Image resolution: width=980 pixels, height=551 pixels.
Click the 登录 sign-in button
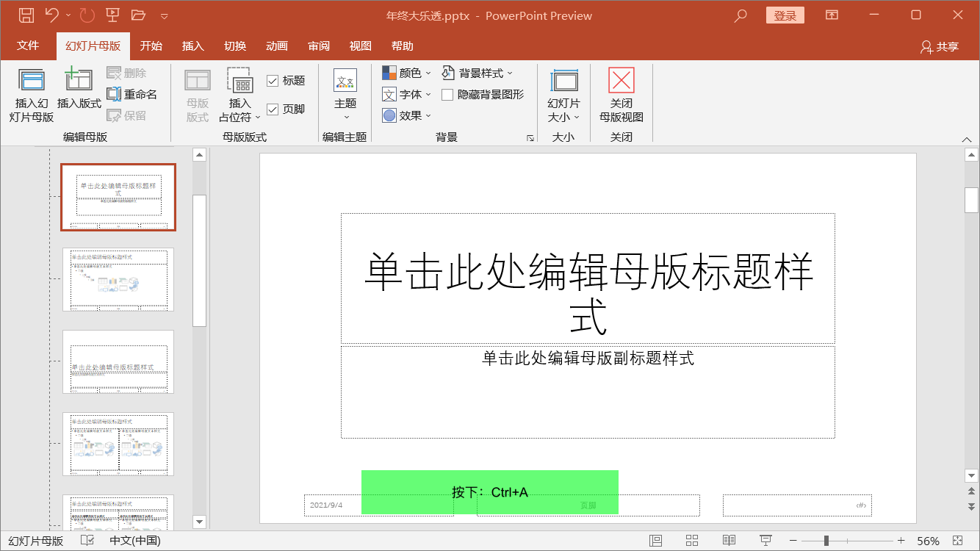[x=785, y=15]
